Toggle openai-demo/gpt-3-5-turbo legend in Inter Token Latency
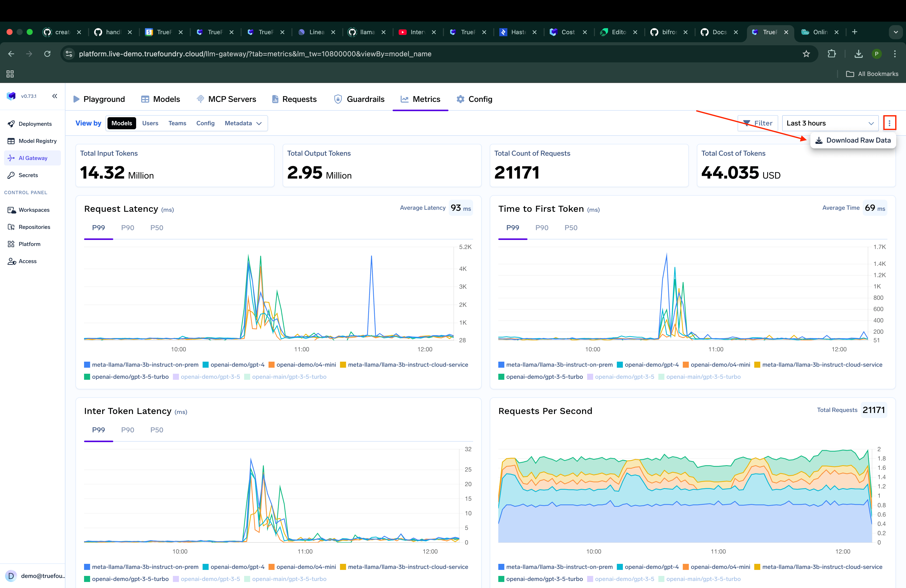This screenshot has height=588, width=906. 126,579
